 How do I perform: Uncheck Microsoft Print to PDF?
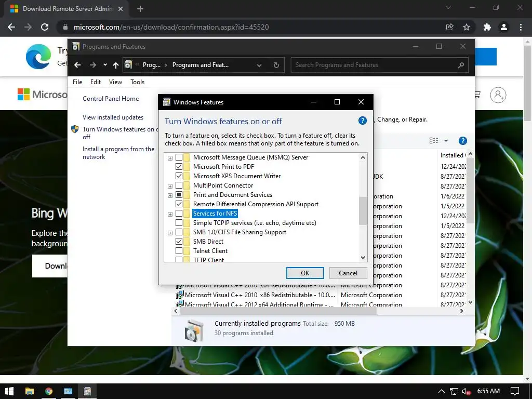pos(179,167)
